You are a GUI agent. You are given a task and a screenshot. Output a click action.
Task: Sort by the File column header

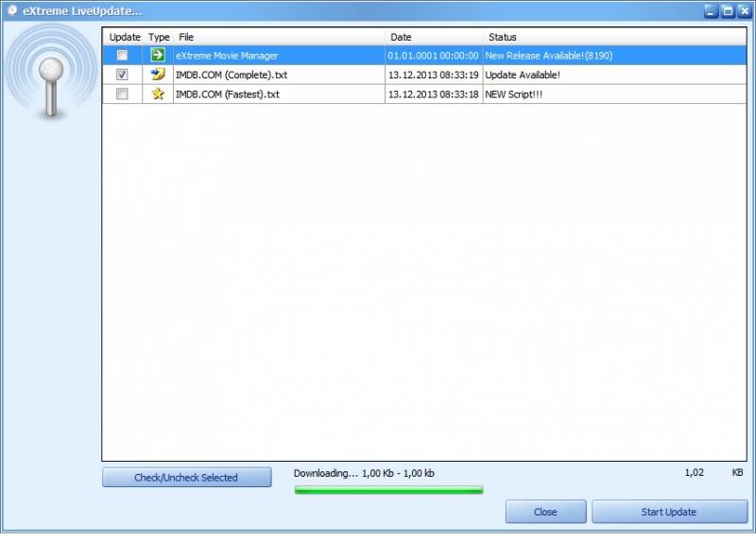(x=280, y=37)
